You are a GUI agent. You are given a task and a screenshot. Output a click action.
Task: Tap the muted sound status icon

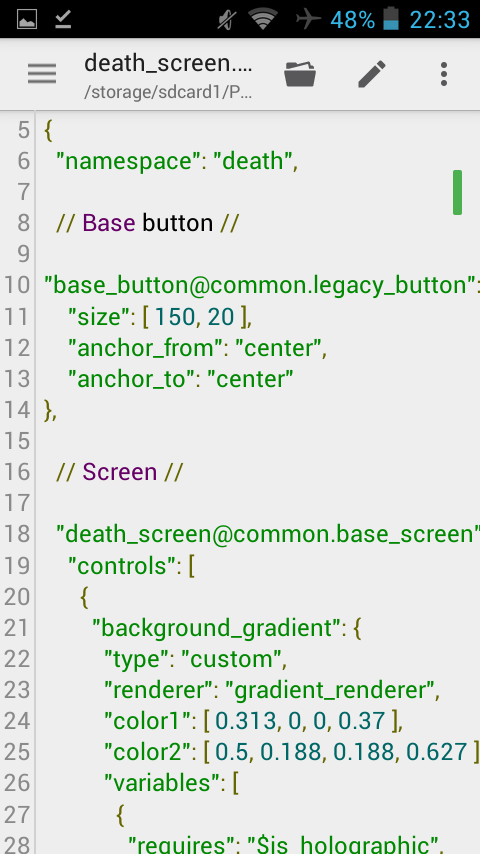pos(227,21)
